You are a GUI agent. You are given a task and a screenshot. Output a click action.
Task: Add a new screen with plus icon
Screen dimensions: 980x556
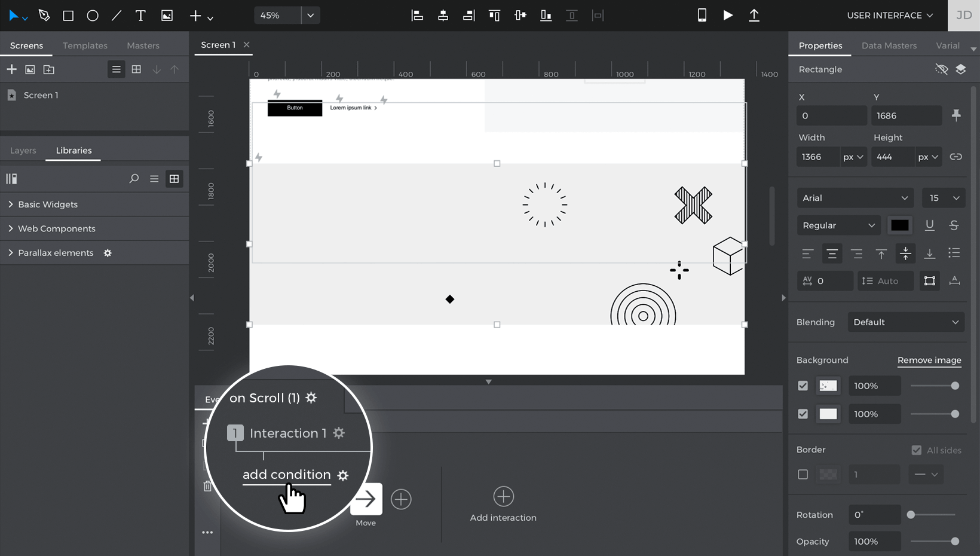(x=11, y=69)
